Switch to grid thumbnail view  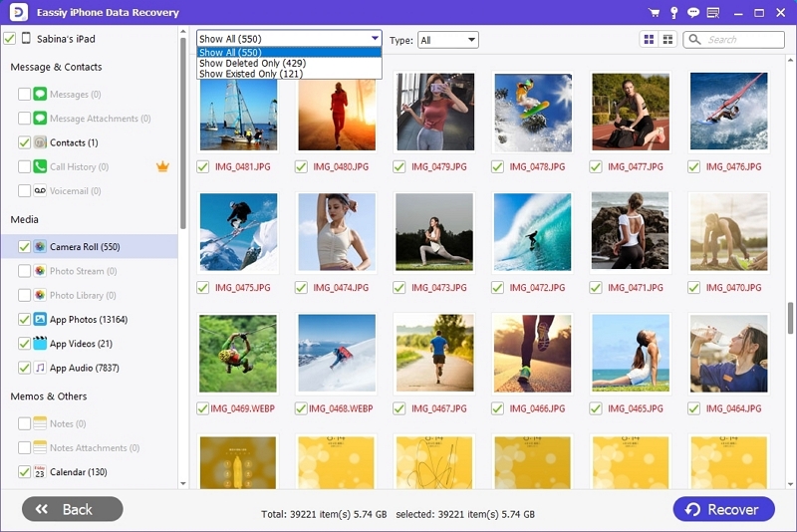pyautogui.click(x=650, y=40)
